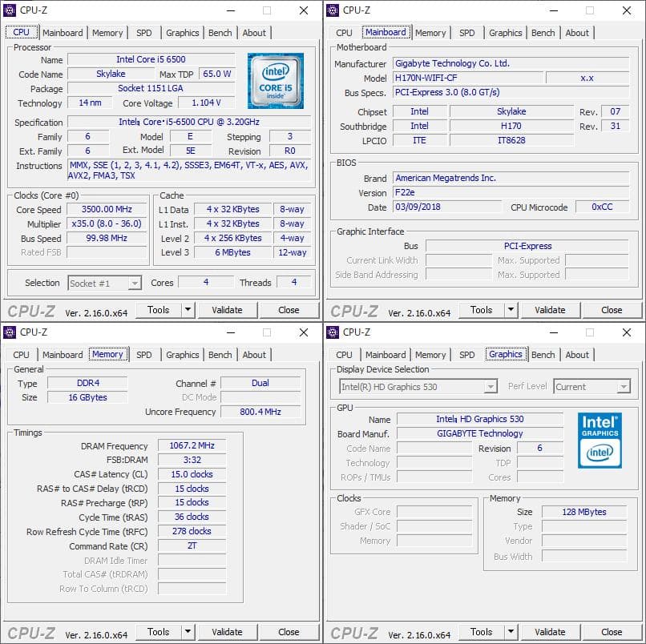The width and height of the screenshot is (646, 644).
Task: Switch to the Graphics tab in the Memory window
Action: [182, 355]
